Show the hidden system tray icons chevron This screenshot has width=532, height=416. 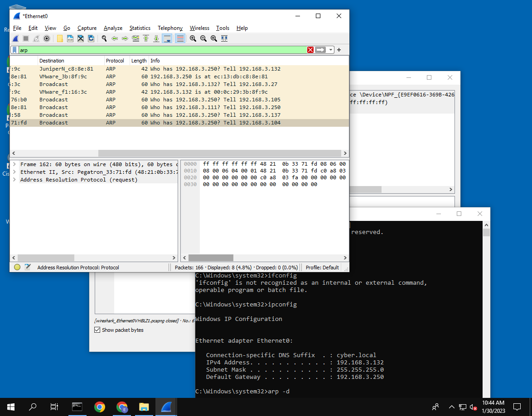[x=451, y=407]
